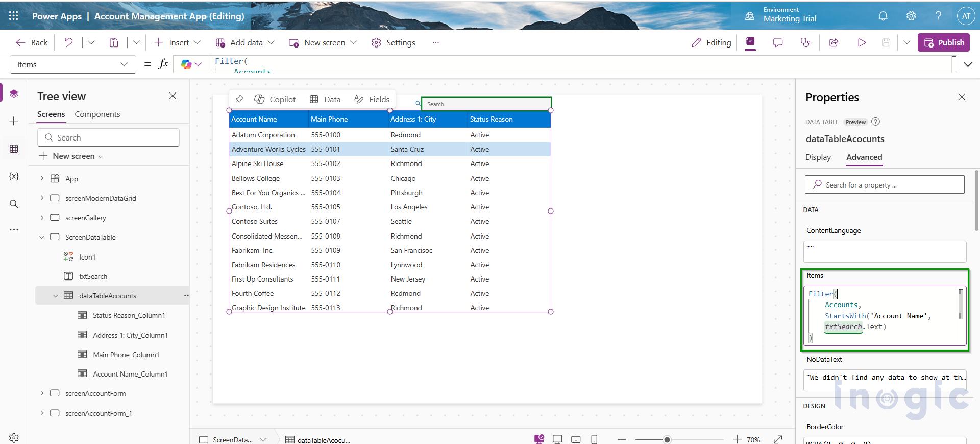The image size is (980, 444).
Task: Expand the App tree node
Action: [42, 178]
